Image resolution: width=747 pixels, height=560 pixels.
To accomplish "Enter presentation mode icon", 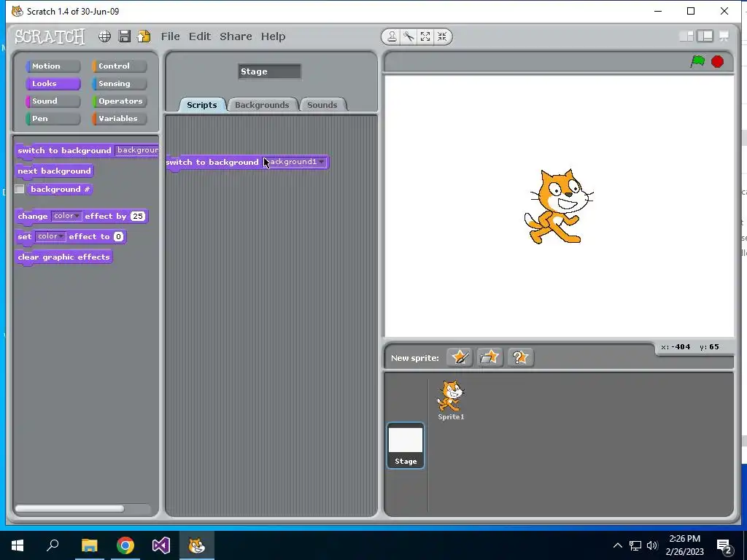I will 724,36.
